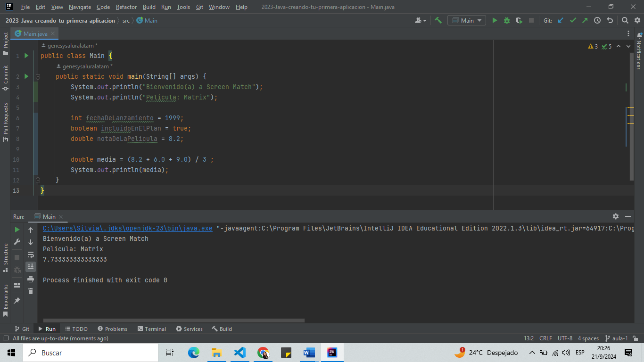Commit changes with the green Git checkmark
The width and height of the screenshot is (644, 362).
point(573,20)
